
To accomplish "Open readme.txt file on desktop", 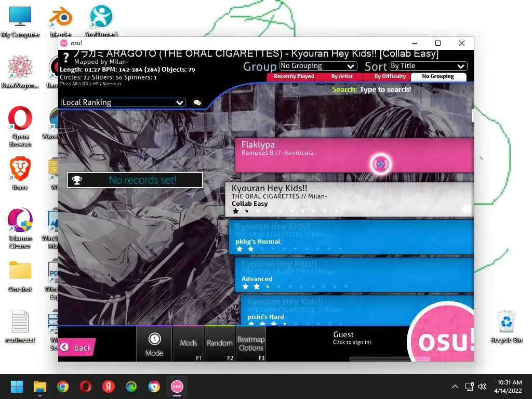I will (x=20, y=326).
